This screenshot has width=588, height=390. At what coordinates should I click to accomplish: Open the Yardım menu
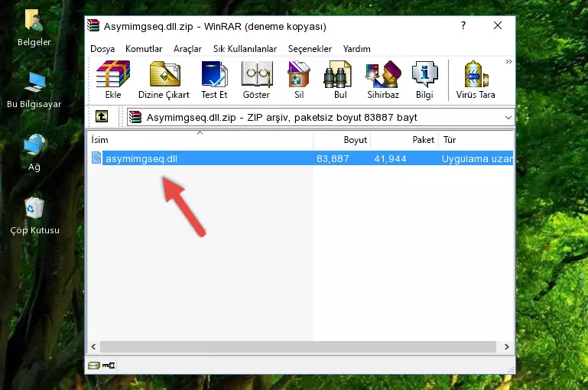[356, 49]
